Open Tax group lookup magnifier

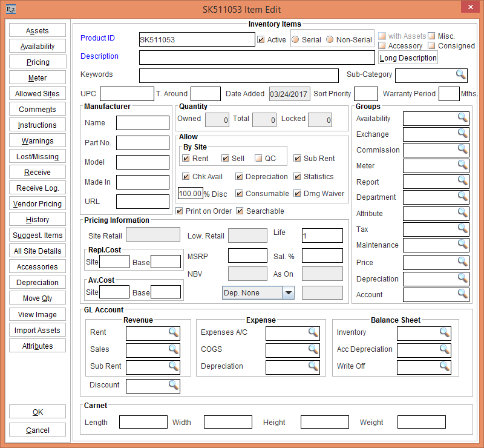tap(463, 228)
